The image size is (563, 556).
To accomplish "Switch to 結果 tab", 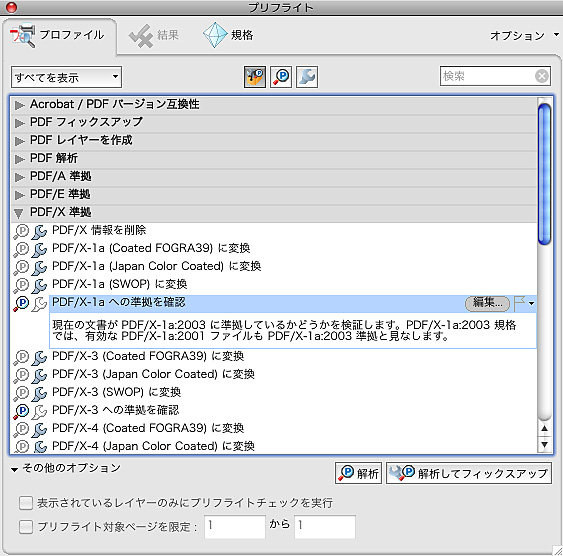I will pyautogui.click(x=154, y=35).
